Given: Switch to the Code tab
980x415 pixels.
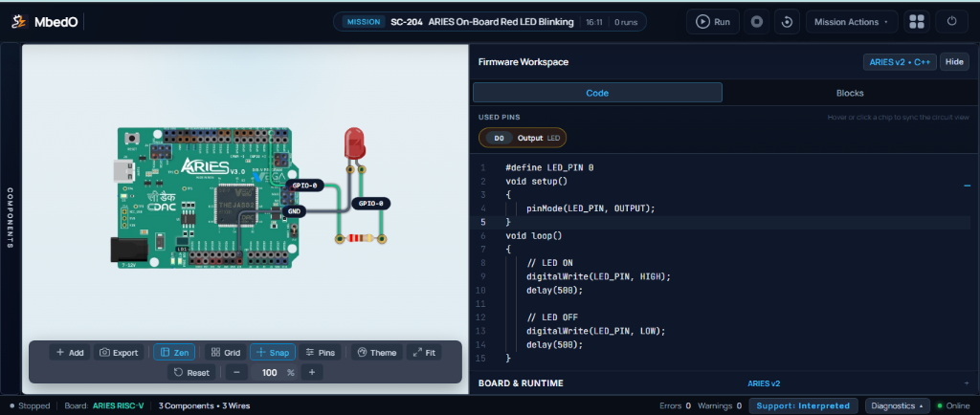Looking at the screenshot, I should pos(597,93).
